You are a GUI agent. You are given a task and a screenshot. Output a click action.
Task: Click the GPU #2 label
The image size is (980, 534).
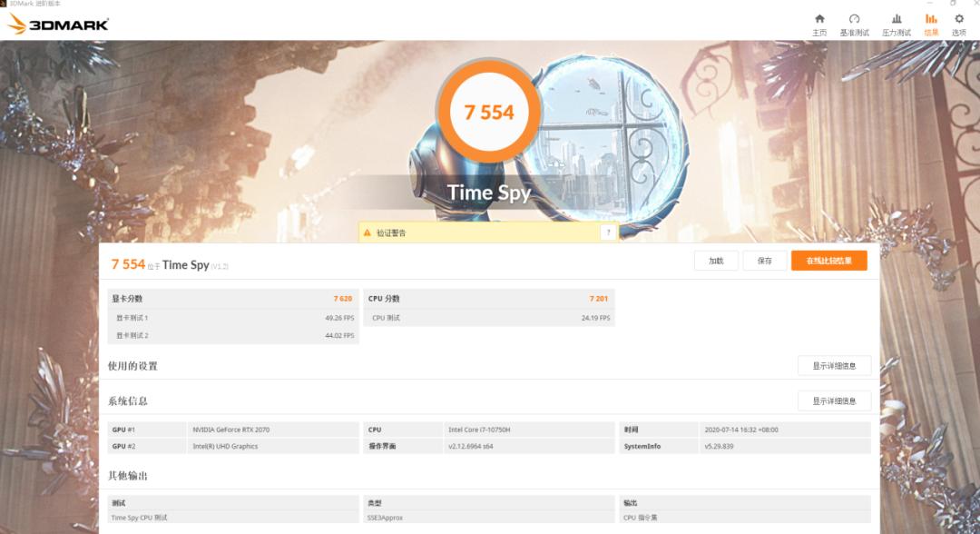(123, 447)
